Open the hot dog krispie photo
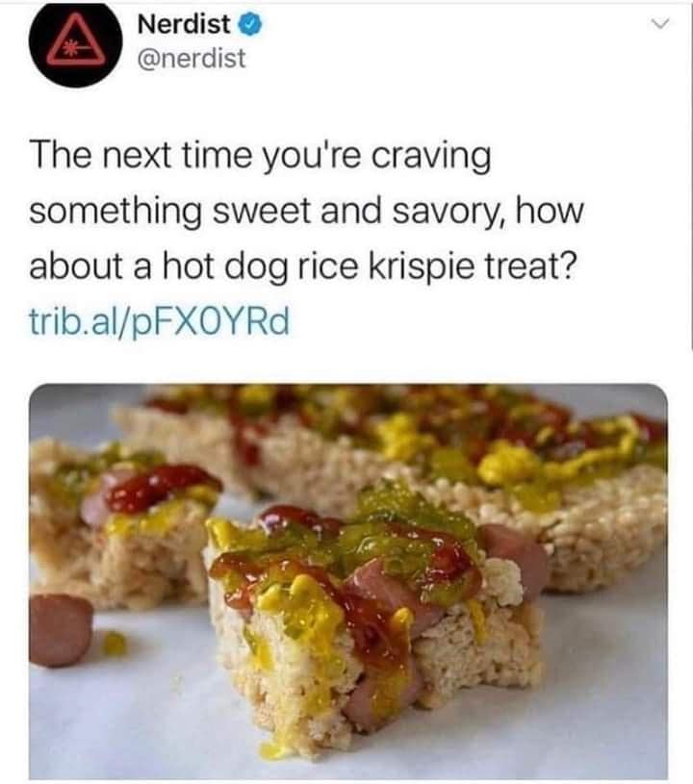Image resolution: width=693 pixels, height=784 pixels. tap(348, 581)
